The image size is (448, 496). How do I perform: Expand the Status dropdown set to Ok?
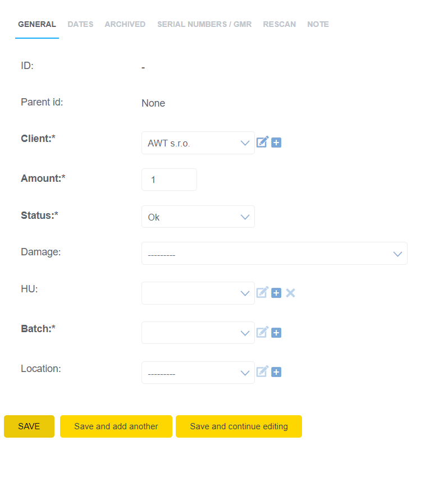click(198, 217)
